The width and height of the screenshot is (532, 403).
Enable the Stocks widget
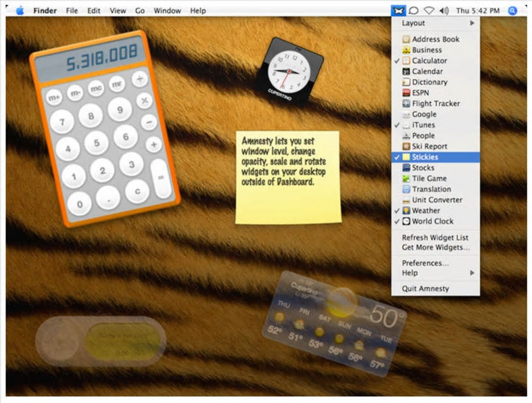[x=436, y=168]
